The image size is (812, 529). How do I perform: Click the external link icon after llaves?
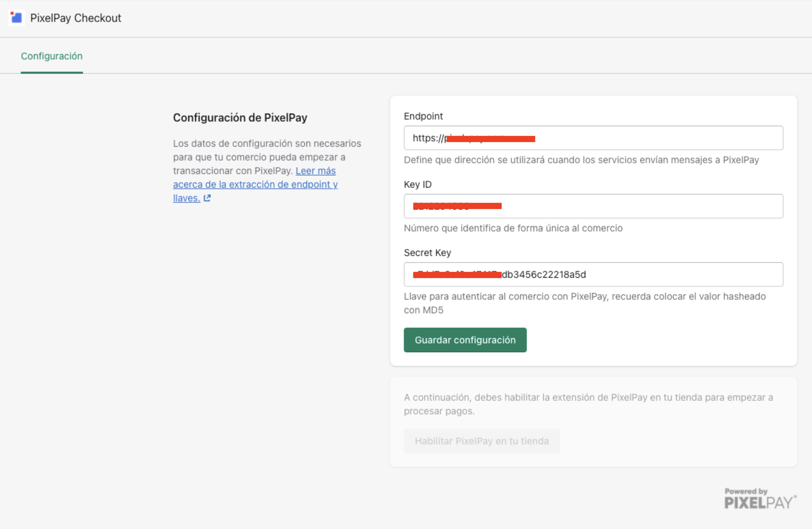tap(207, 198)
